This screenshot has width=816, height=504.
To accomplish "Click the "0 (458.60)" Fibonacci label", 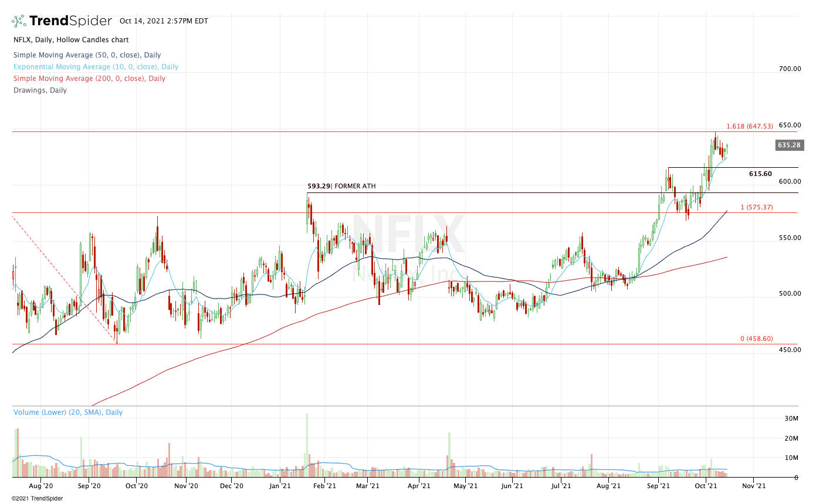I will coord(757,339).
